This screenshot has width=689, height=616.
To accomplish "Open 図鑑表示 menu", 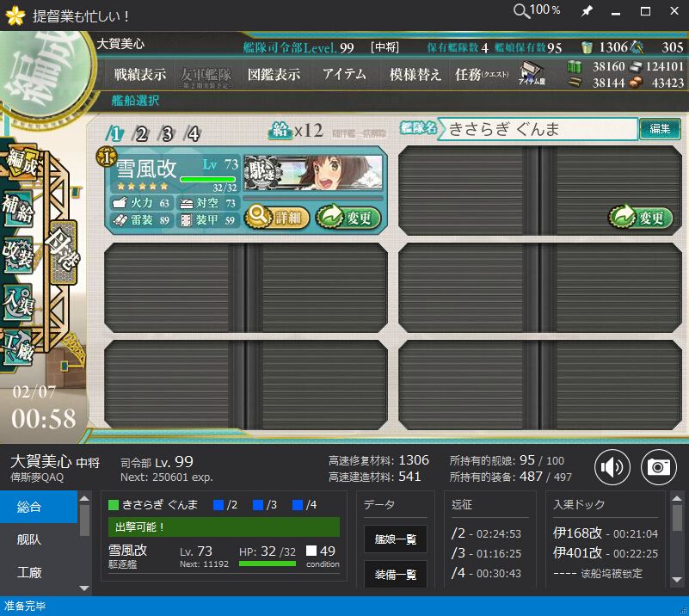I will (x=274, y=74).
